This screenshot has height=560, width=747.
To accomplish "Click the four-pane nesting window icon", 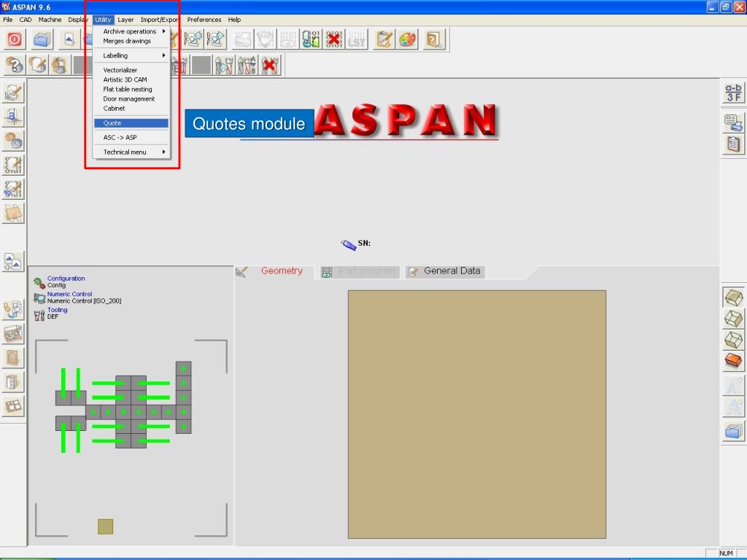I will (13, 406).
